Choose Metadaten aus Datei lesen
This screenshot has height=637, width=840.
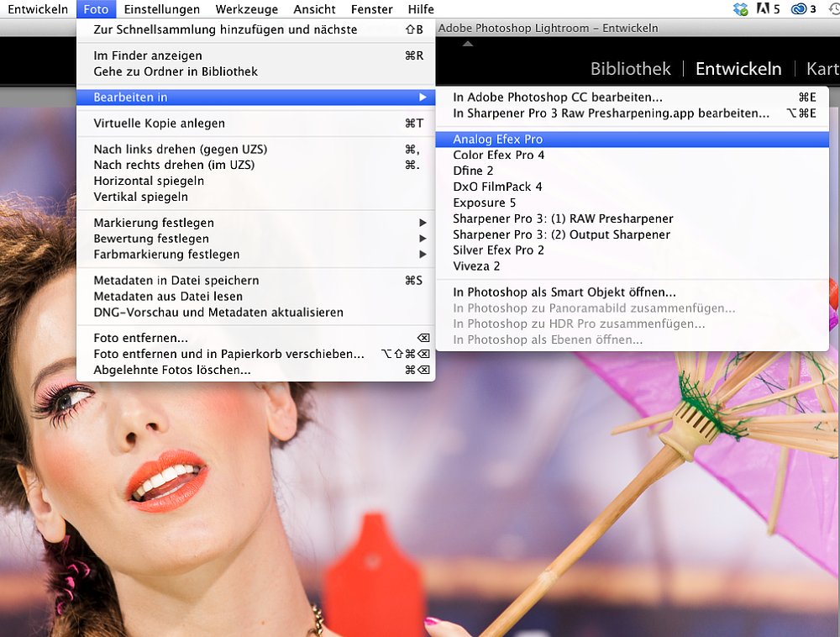256,297
